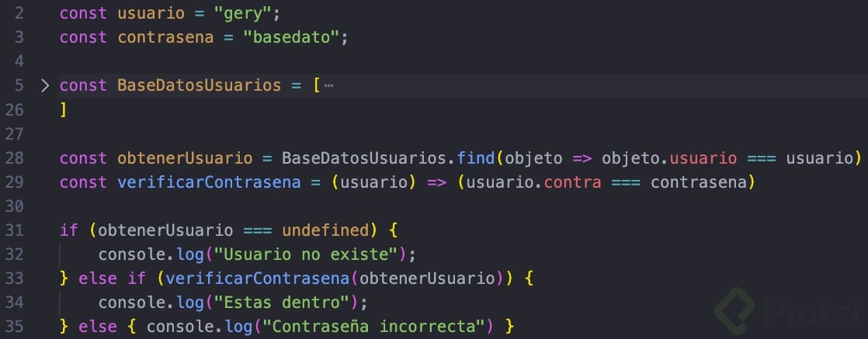Click the verificarContrasena call in else if
Screen dimensions: 868x339
(258, 278)
